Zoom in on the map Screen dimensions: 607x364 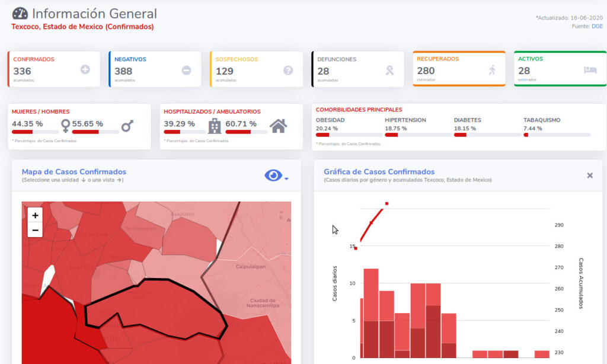[35, 216]
